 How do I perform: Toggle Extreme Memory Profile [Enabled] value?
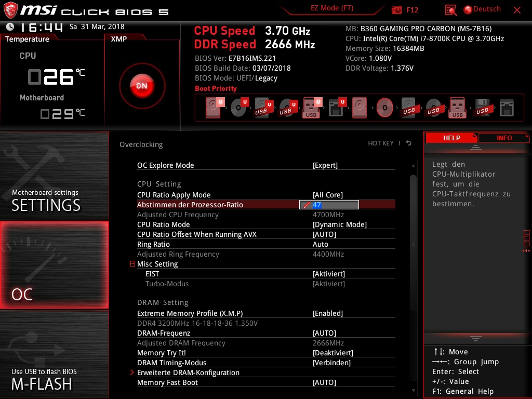point(328,313)
